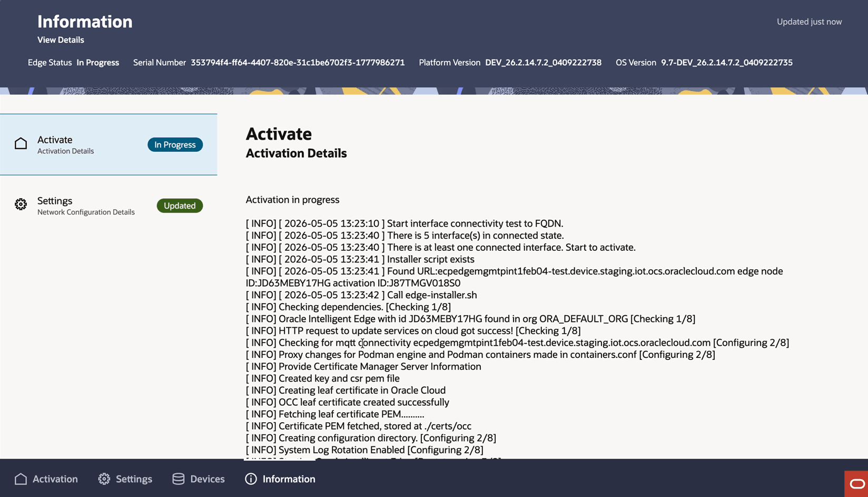The image size is (868, 497).
Task: Click log line 'Call edge-installer.sh'
Action: click(x=361, y=295)
